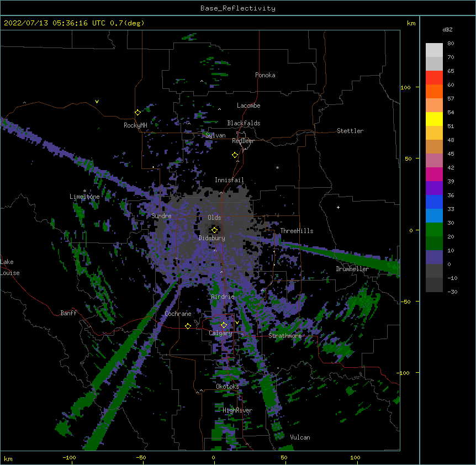Screen dimensions: 476x465
Task: Click the yellow diamond marker below Cochrane
Action: (188, 326)
